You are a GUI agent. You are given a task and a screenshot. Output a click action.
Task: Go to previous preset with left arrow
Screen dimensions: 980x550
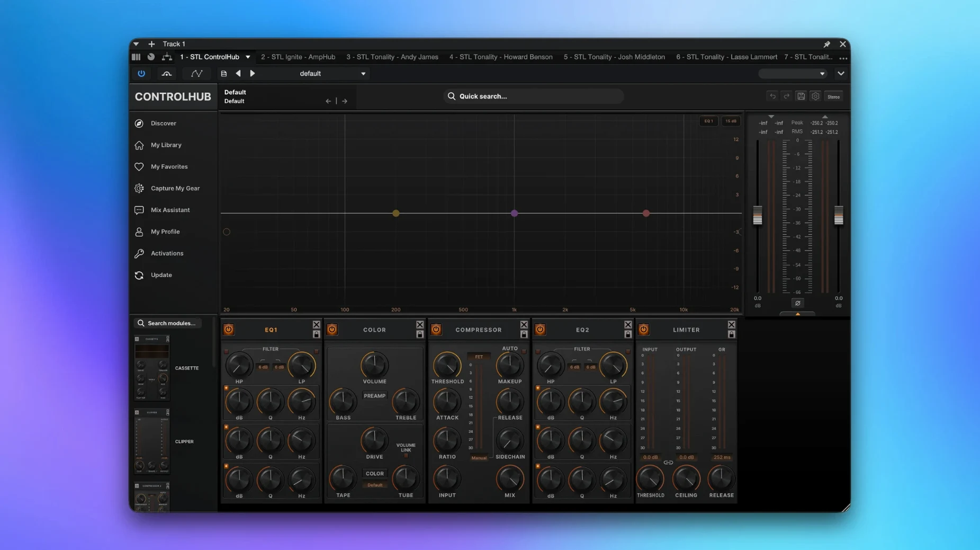click(328, 101)
